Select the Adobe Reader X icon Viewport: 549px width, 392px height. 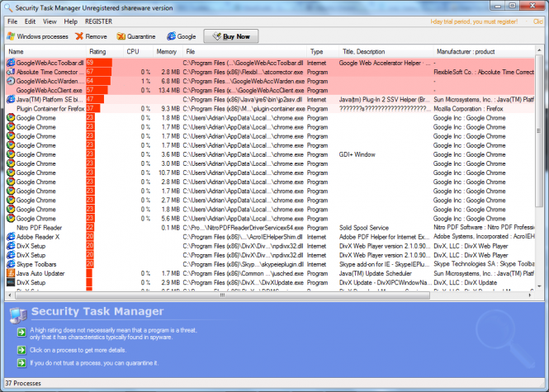point(11,237)
